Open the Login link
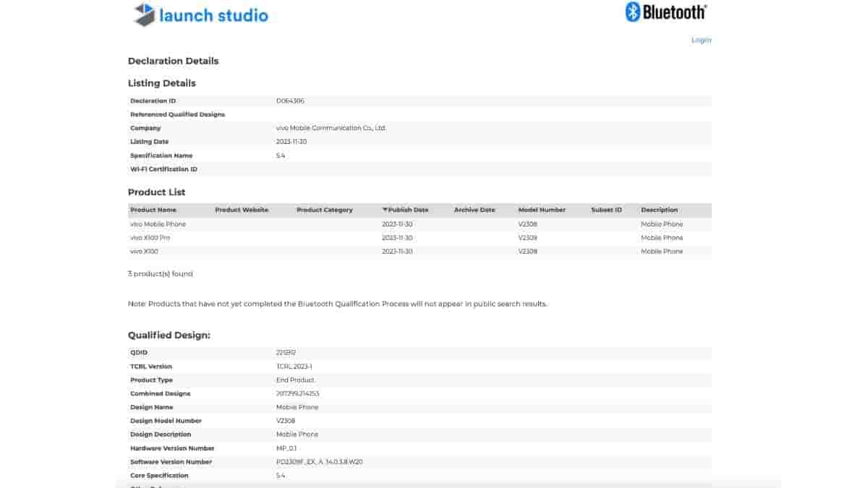The height and width of the screenshot is (488, 868). [x=701, y=40]
